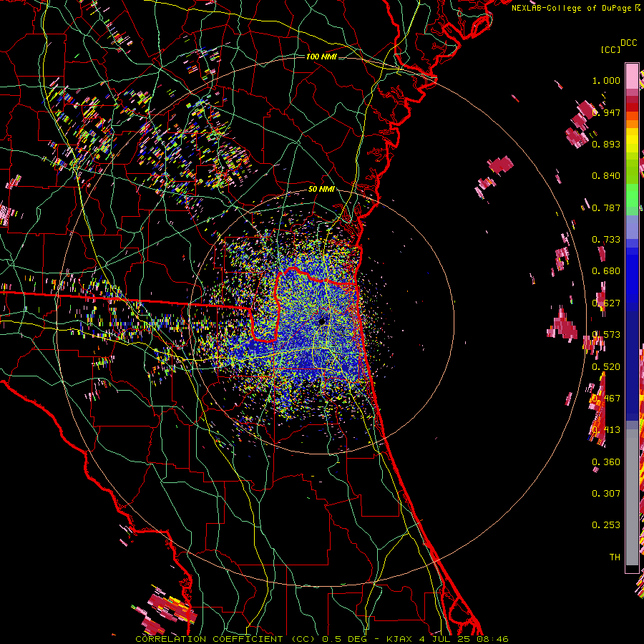Viewport: 644px width, 644px height.
Task: Click the DCC legend heading
Action: 628,43
